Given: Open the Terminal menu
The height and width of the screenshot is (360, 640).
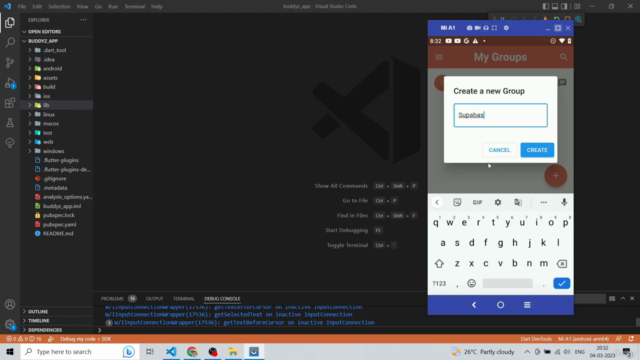Looking at the screenshot, I should 134,7.
